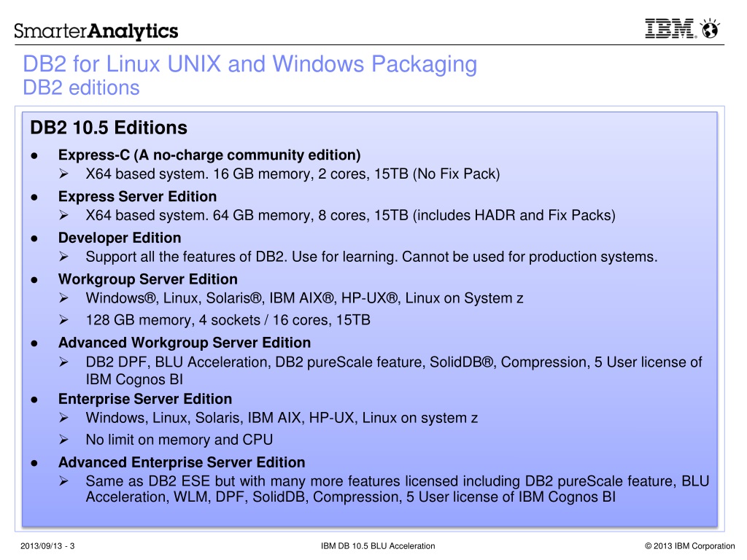Click line "Windows, Linux, Solaris, IBM AIX, HP-UX, Linux on system z"
The image size is (747, 560).
tap(282, 418)
